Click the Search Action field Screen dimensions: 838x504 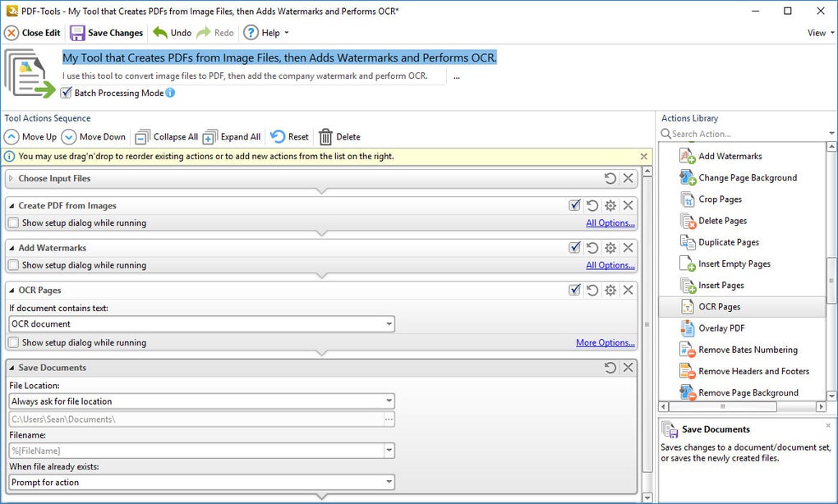point(745,134)
